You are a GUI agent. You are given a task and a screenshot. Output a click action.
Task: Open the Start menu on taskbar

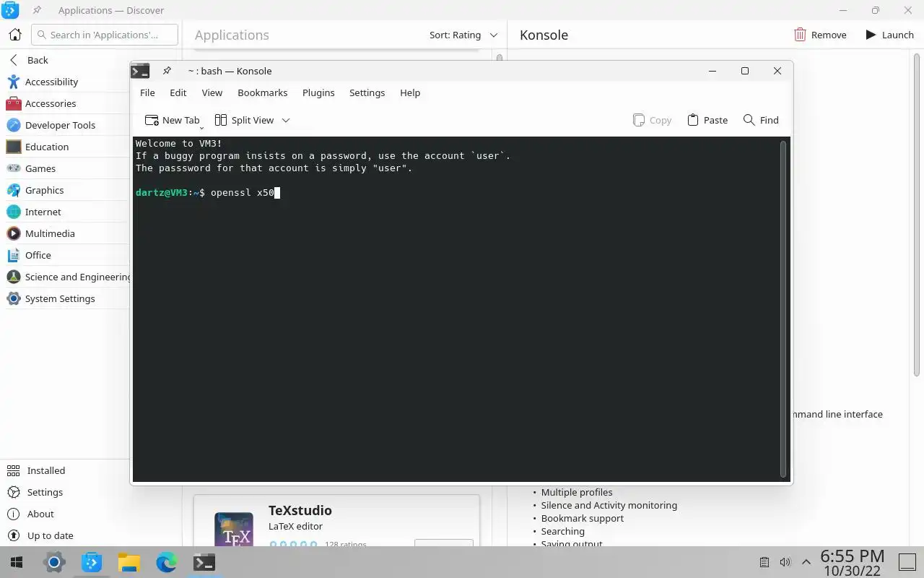point(16,562)
